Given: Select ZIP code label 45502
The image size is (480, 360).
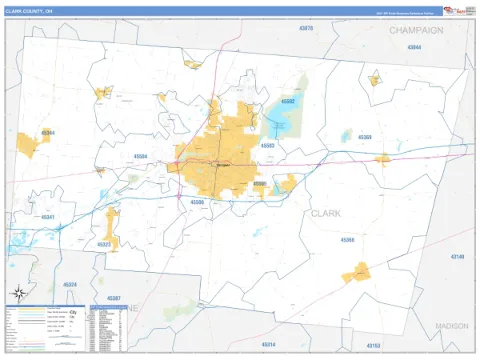Looking at the screenshot, I should tap(288, 101).
